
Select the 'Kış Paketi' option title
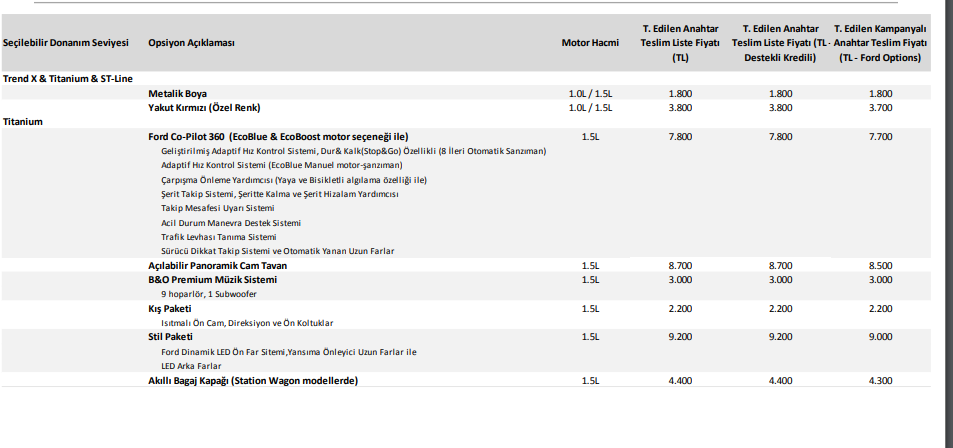(170, 309)
